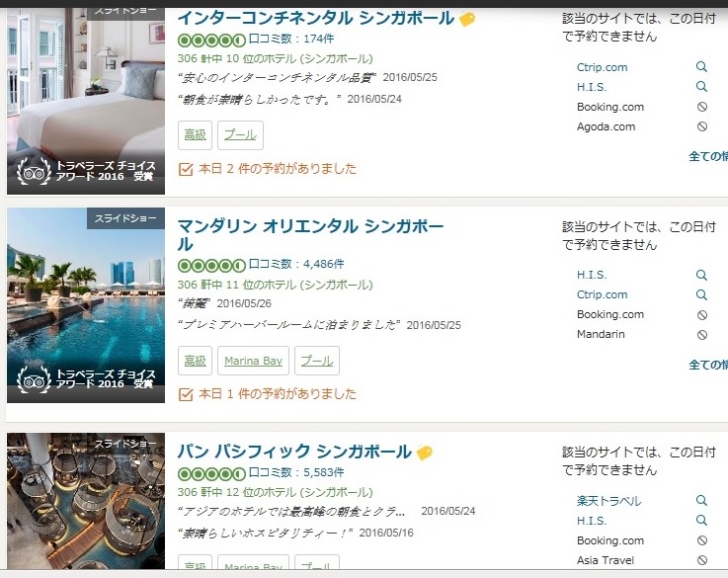Screen dimensions: 728x578
Task: Click unavailable icon beside Mandarin booking site
Action: (x=702, y=334)
